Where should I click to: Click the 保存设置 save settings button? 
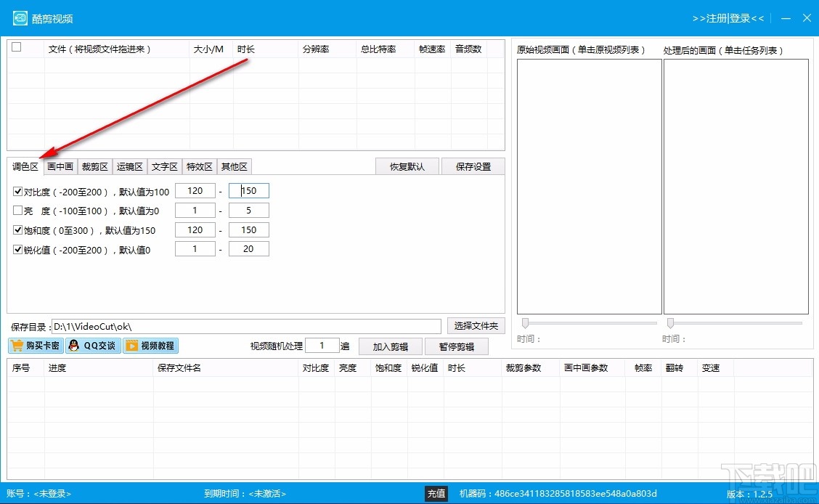[x=473, y=166]
